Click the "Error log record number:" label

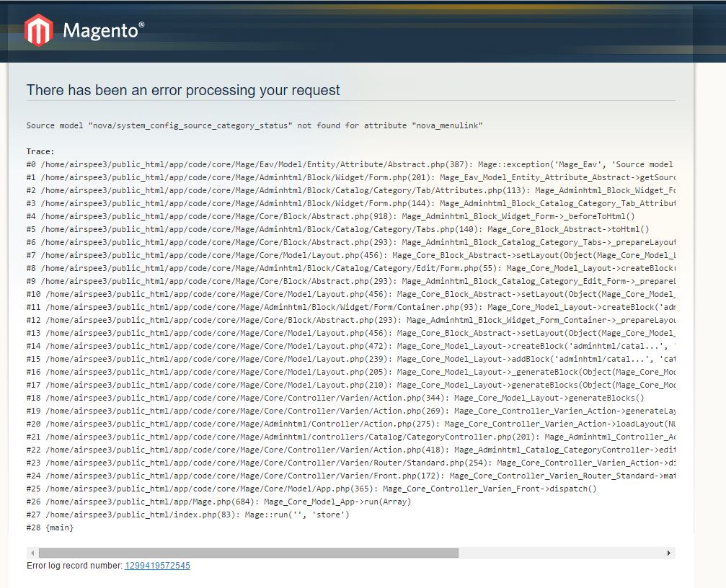74,566
